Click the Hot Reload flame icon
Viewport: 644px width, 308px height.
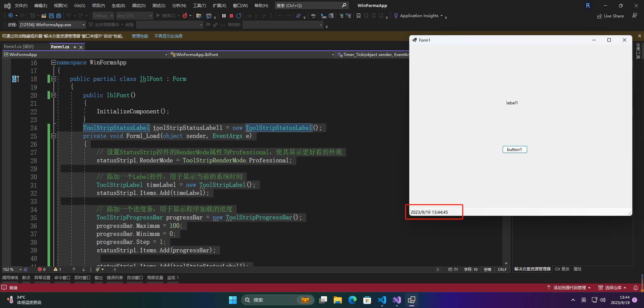point(185,16)
